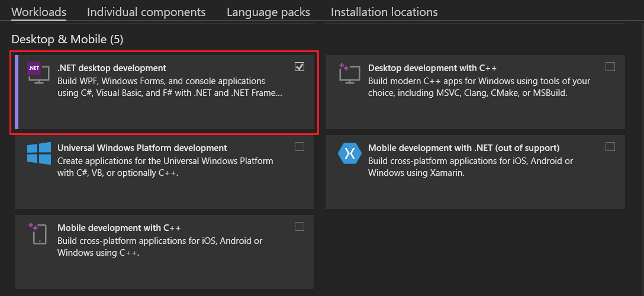Image resolution: width=644 pixels, height=296 pixels.
Task: Enable the Desktop development with C++ checkbox
Action: pyautogui.click(x=610, y=67)
